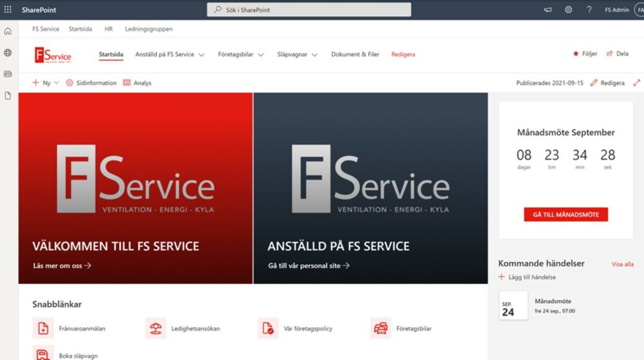The image size is (644, 360).
Task: Click the Boka släpvagn quick link text
Action: point(78,356)
